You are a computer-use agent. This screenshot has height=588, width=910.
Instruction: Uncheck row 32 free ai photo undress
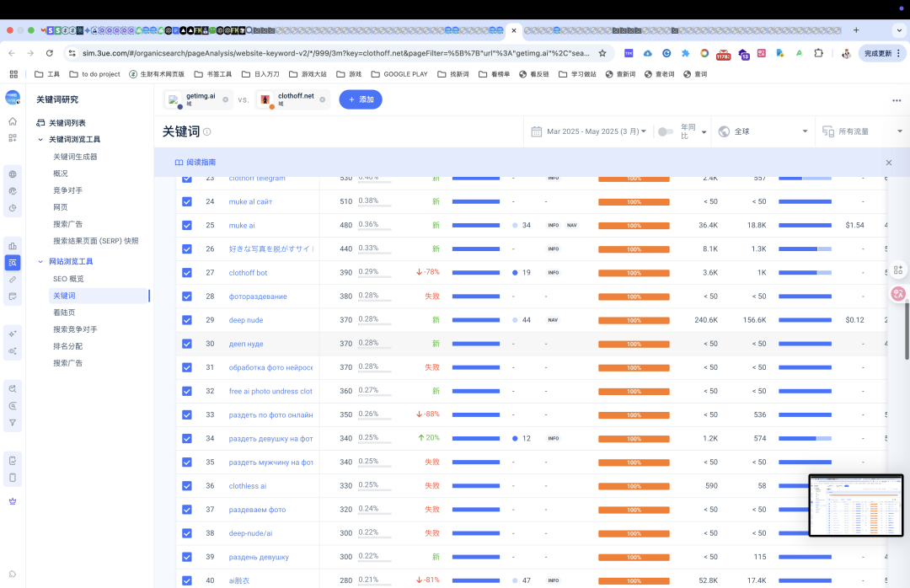(187, 391)
